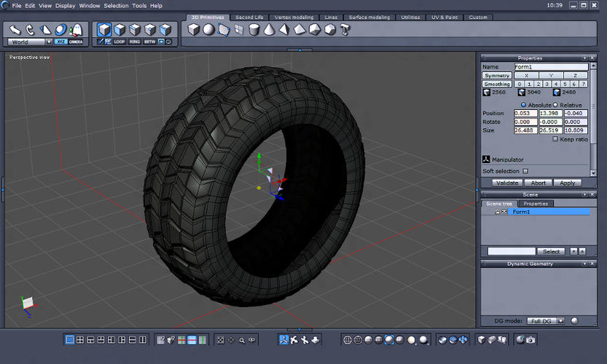Image resolution: width=607 pixels, height=364 pixels.
Task: Switch to the Vertex modeling tab
Action: point(294,17)
